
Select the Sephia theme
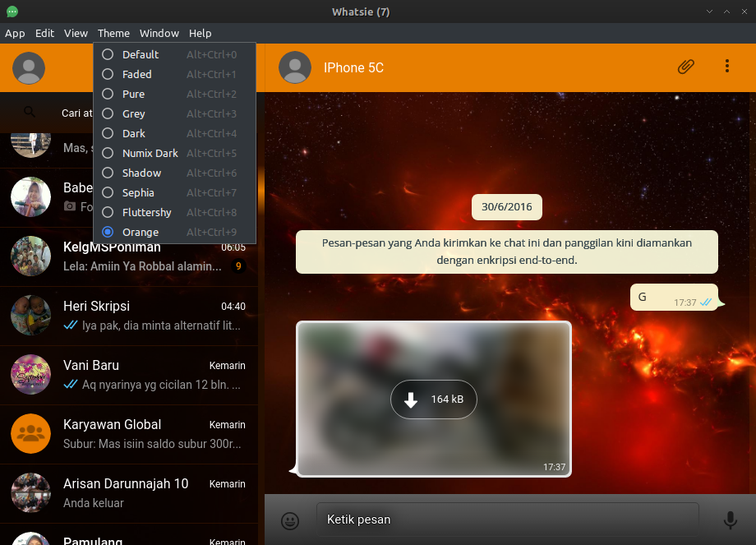[174, 193]
